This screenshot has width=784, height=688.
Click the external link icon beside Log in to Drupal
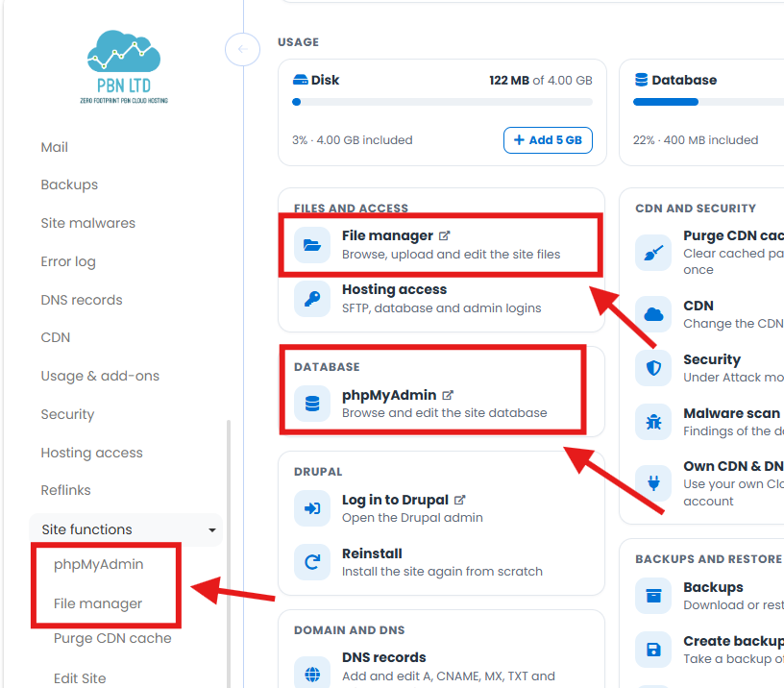(460, 500)
